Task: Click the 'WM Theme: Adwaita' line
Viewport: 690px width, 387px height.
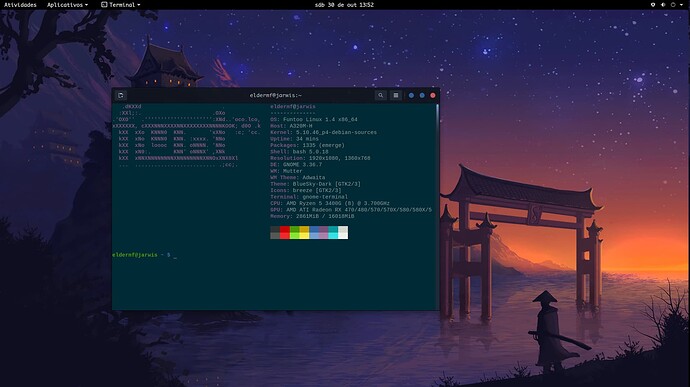Action: pos(298,177)
